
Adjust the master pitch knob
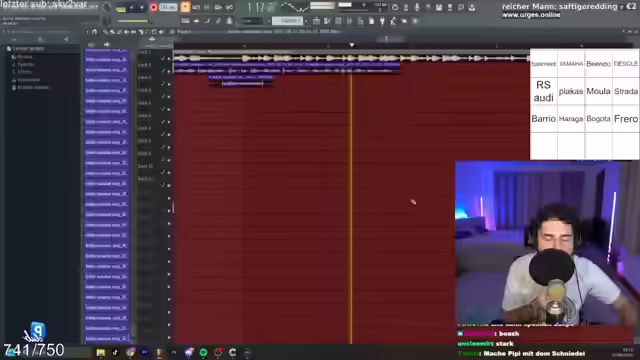point(107,20)
